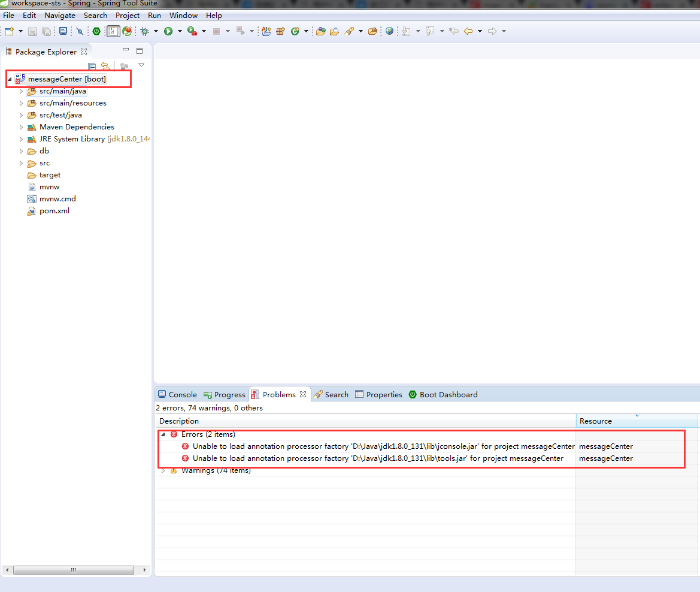Click the Run External Tools icon
The width and height of the screenshot is (700, 592).
(192, 31)
